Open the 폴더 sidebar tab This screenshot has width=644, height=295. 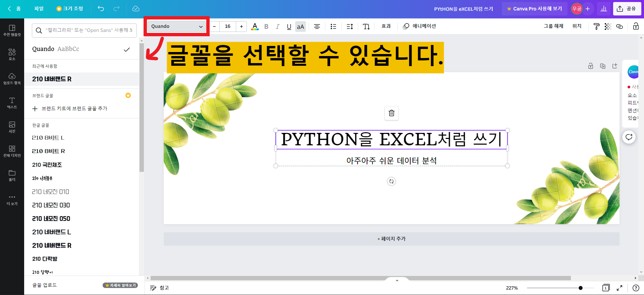point(12,176)
